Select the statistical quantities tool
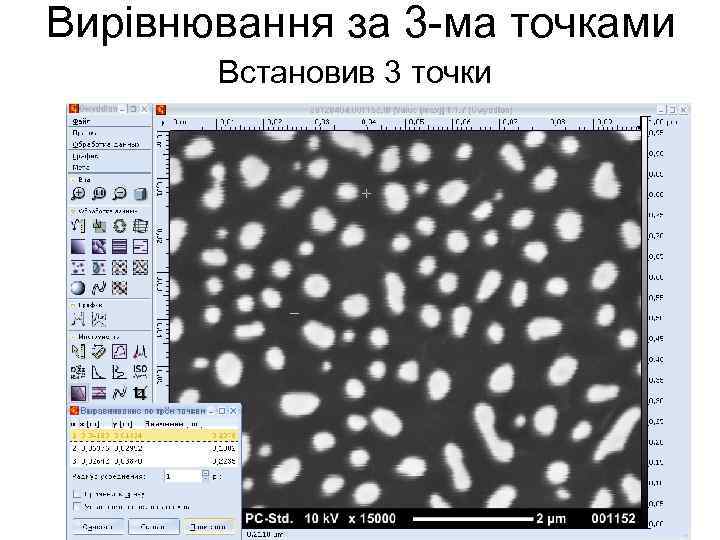This screenshot has width=720, height=540. [x=79, y=372]
